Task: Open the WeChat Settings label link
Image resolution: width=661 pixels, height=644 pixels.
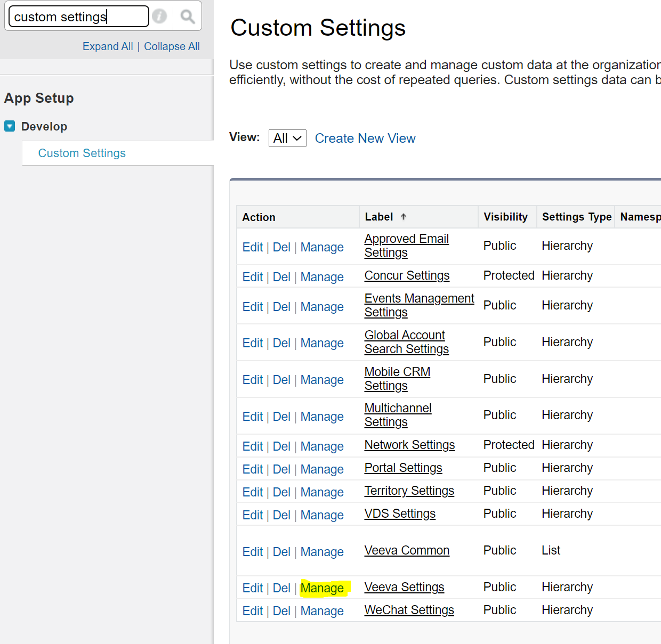Action: coord(409,610)
